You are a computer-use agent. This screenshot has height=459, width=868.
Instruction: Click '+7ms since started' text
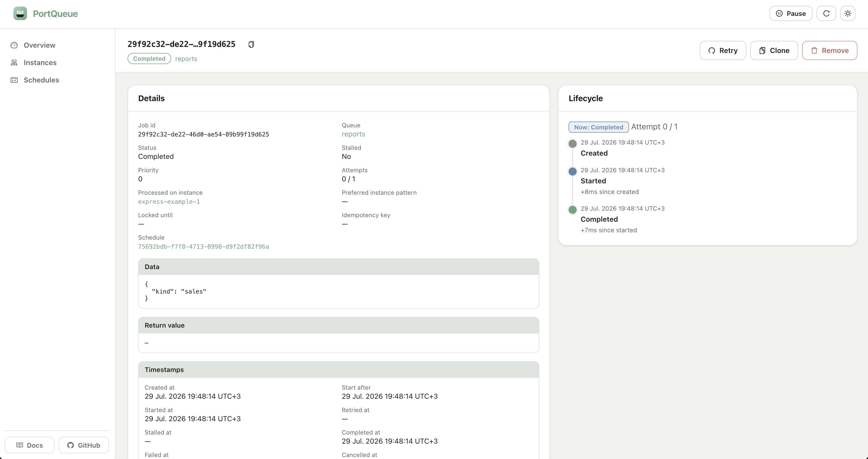click(609, 230)
